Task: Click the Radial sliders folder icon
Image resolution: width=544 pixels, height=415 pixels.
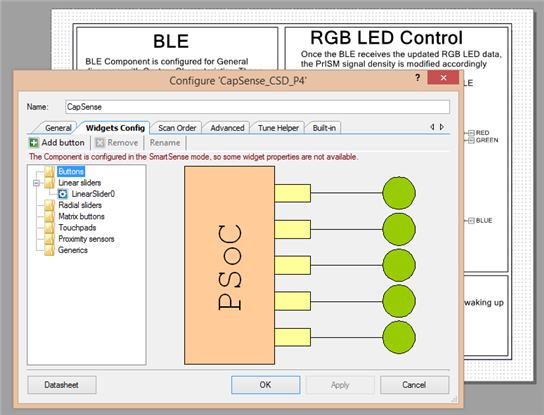Action: click(x=49, y=205)
